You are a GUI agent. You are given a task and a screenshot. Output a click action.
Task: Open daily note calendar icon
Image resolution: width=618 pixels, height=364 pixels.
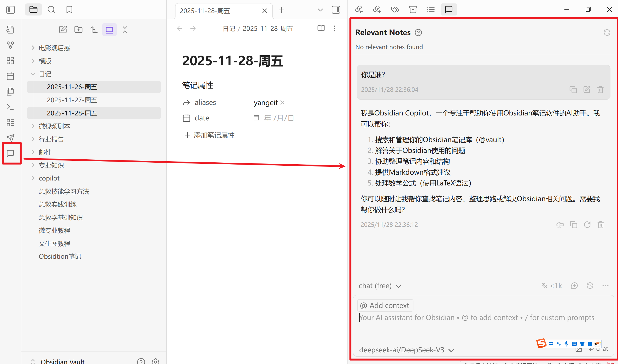click(10, 76)
